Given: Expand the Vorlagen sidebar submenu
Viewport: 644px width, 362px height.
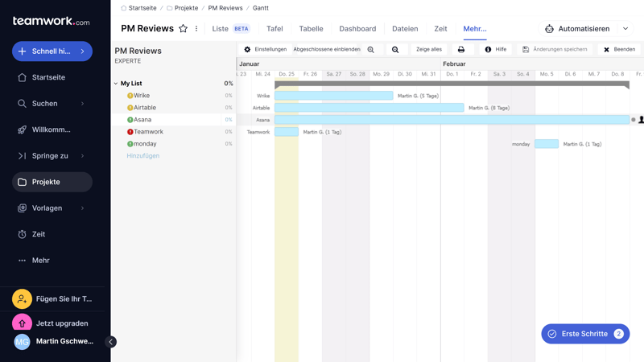Looking at the screenshot, I should coord(82,208).
